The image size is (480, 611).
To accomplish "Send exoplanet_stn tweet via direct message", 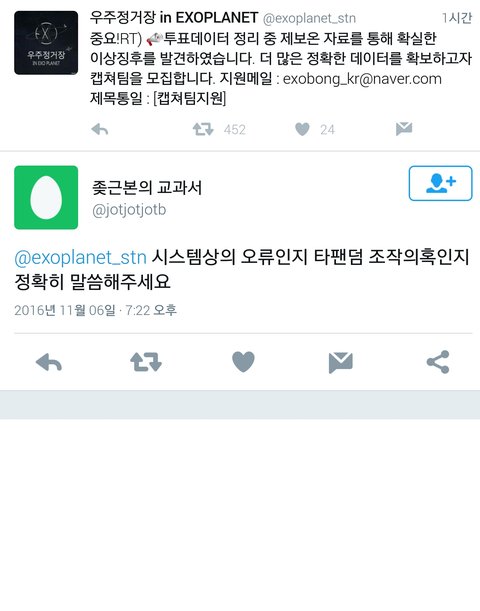I will click(x=404, y=129).
